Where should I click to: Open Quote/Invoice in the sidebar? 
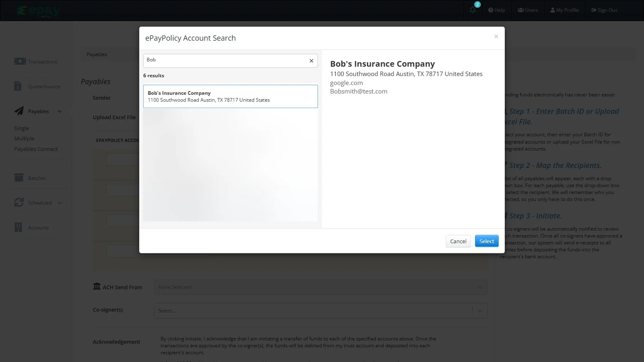point(44,87)
